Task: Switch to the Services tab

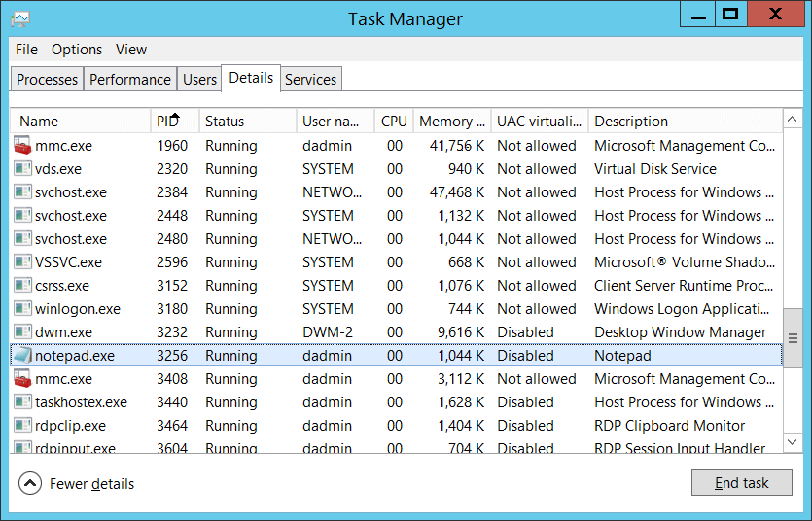Action: click(x=310, y=80)
